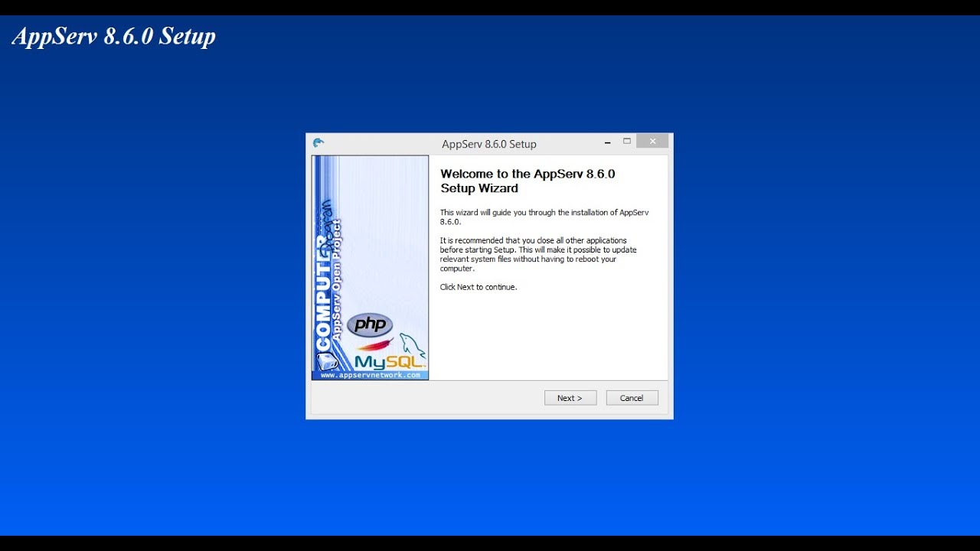The height and width of the screenshot is (551, 980).
Task: Click the MySQL dolphin logo
Action: [x=411, y=344]
